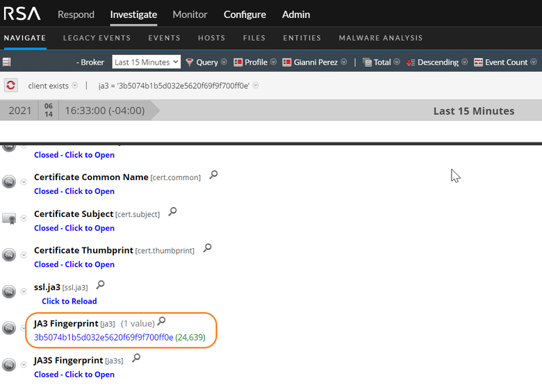Screen dimensions: 542x392
Task: Click the JA3 Fingerprint meta icon
Action: pos(9,327)
